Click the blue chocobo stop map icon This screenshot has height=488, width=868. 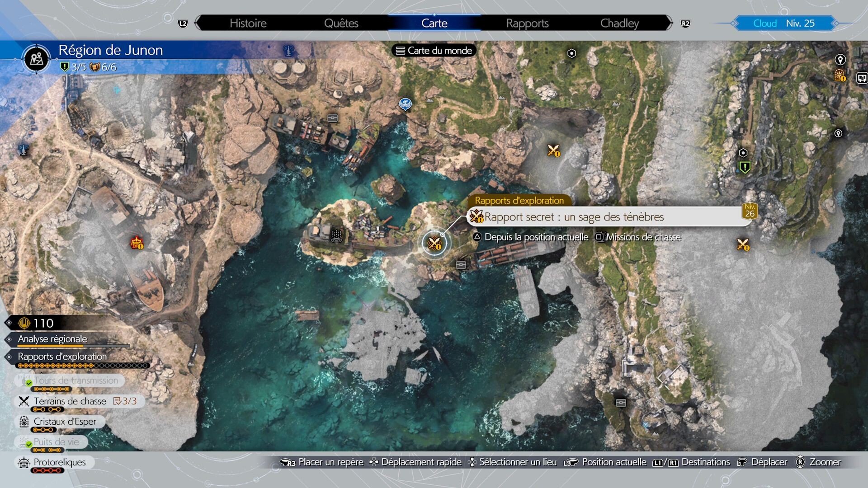click(x=405, y=104)
